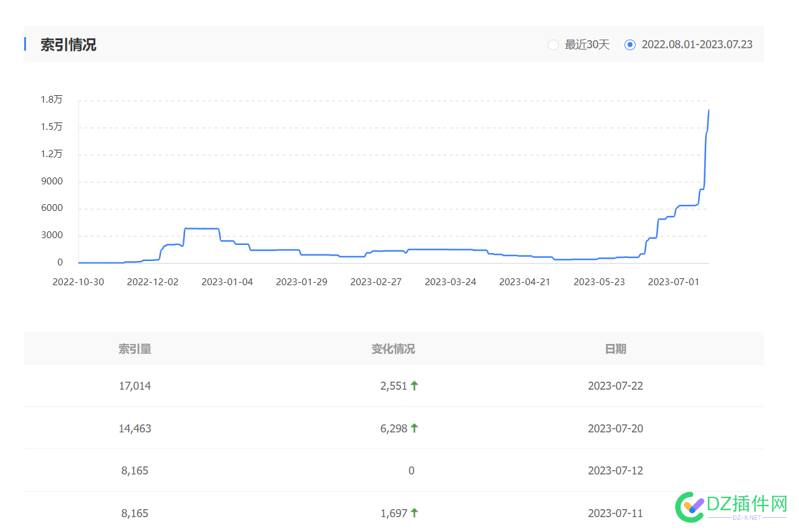Click the 1.5万 y-axis label
Image resolution: width=799 pixels, height=532 pixels.
[x=52, y=127]
